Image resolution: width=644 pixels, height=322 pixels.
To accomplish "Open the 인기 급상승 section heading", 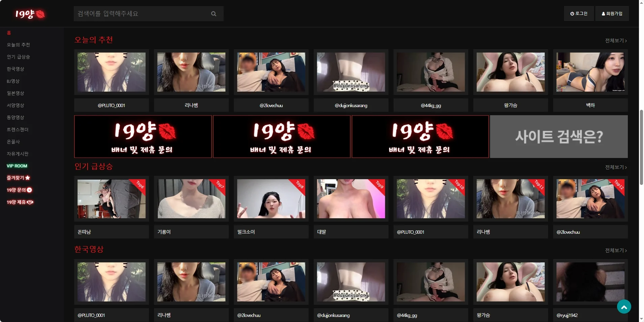I will coord(93,166).
